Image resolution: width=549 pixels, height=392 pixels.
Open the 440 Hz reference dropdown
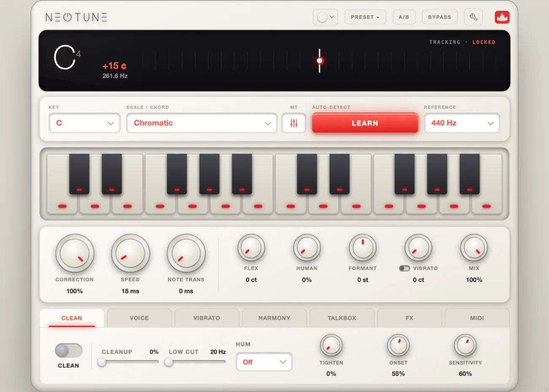click(462, 123)
